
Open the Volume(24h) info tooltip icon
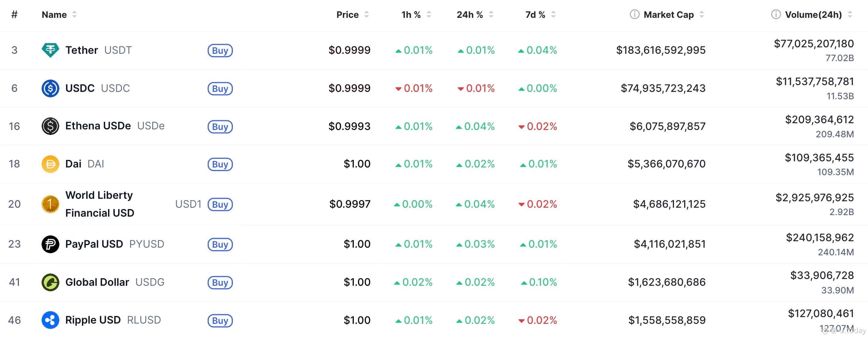(776, 14)
